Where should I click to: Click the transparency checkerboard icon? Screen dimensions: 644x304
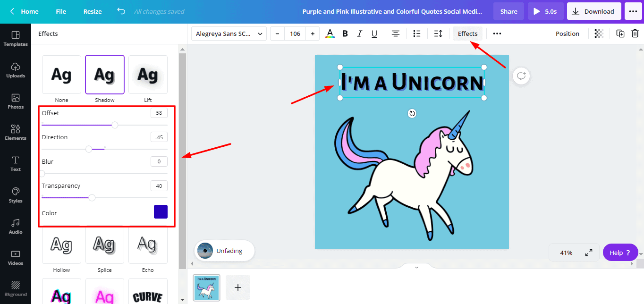(599, 34)
